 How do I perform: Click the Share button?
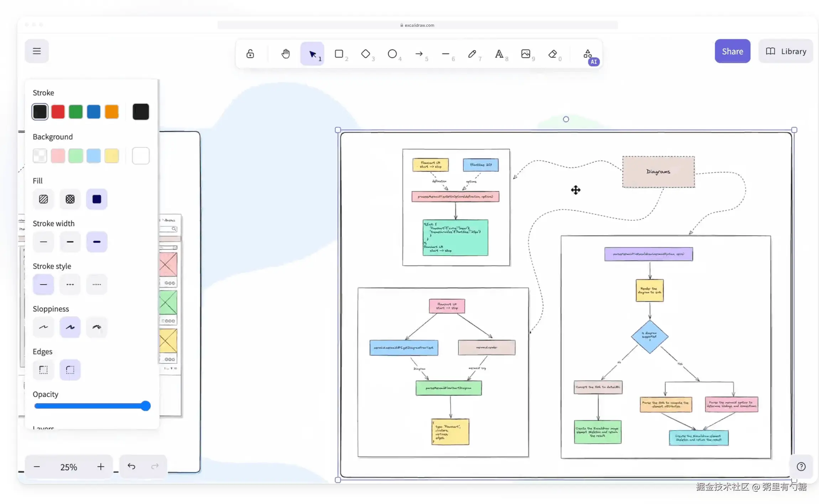click(x=732, y=51)
